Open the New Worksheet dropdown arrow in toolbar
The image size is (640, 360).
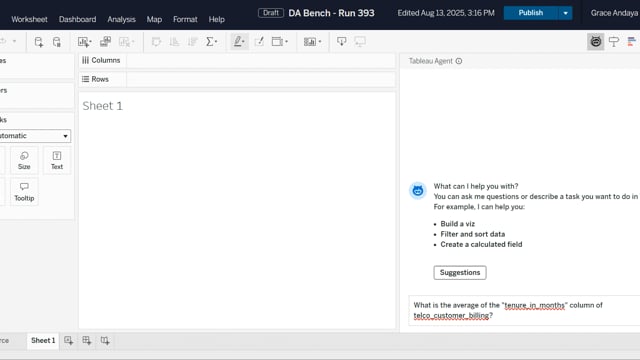click(90, 42)
